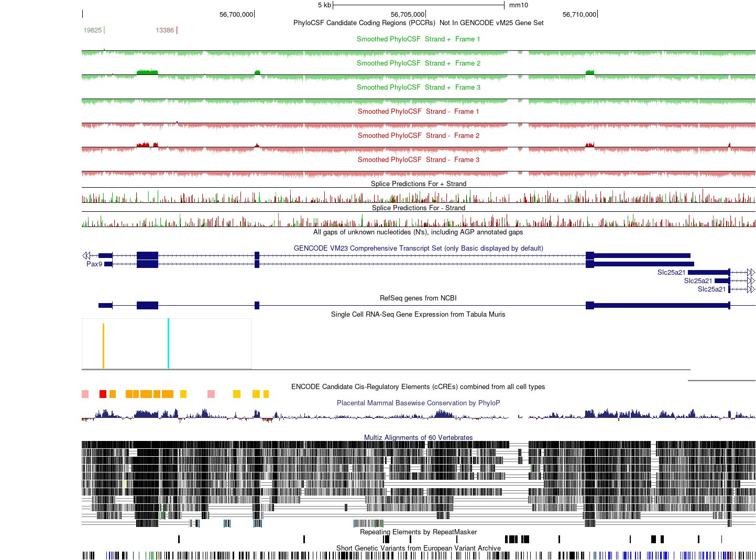Click the leftmost RepeatMasker element

tap(179, 539)
